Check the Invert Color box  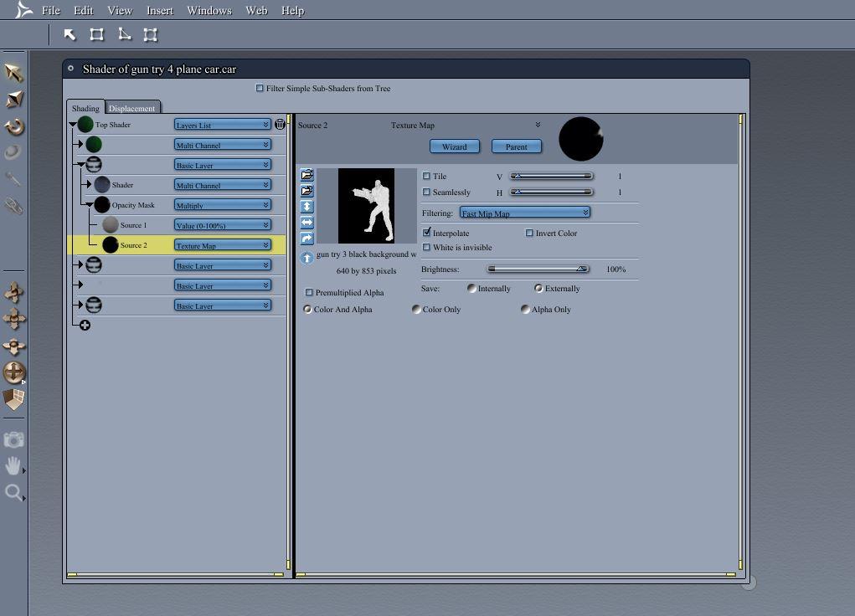click(x=529, y=233)
